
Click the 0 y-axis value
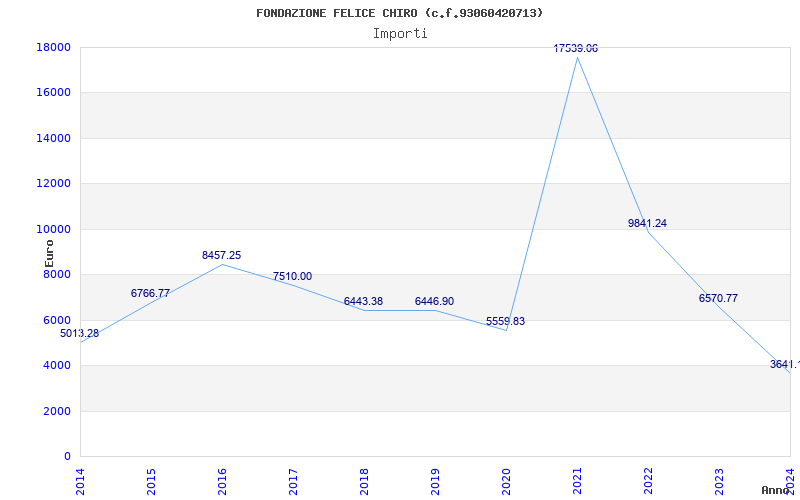(67, 457)
